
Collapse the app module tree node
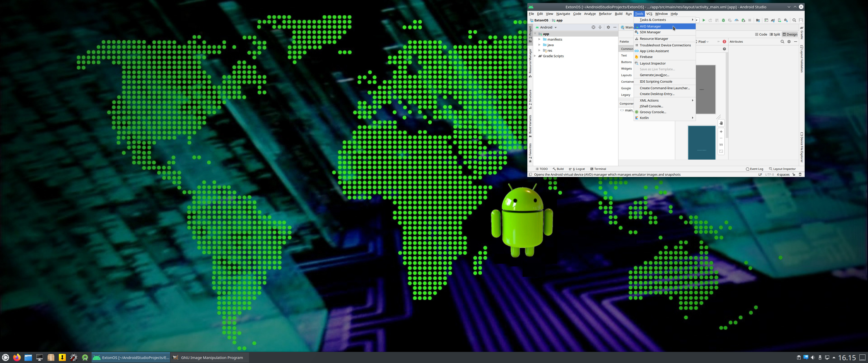[x=535, y=34]
